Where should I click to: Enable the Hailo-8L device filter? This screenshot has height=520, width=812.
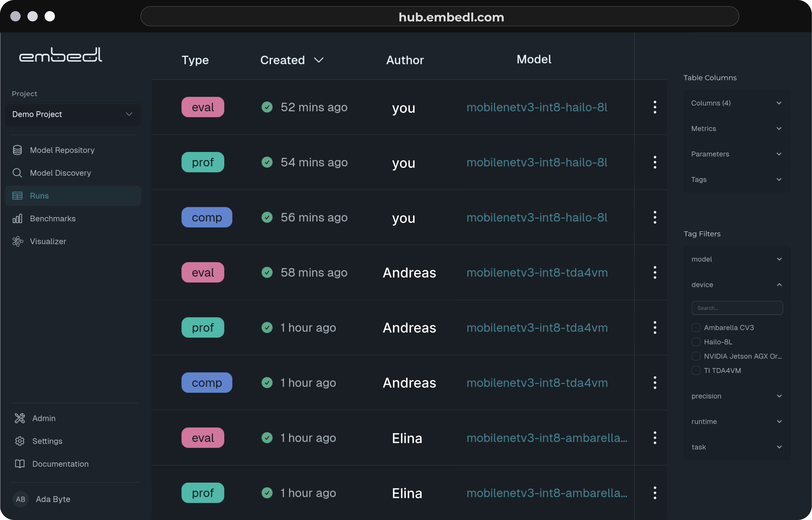[696, 342]
